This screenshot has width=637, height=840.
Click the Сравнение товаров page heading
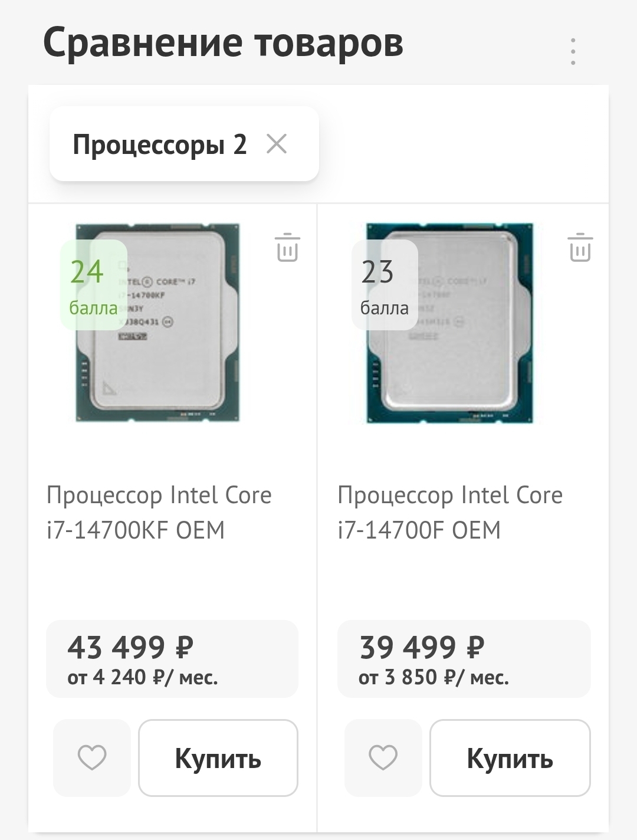[223, 42]
